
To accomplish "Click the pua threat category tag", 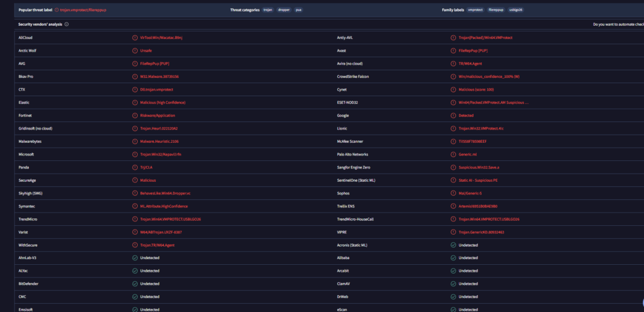I will [x=299, y=10].
